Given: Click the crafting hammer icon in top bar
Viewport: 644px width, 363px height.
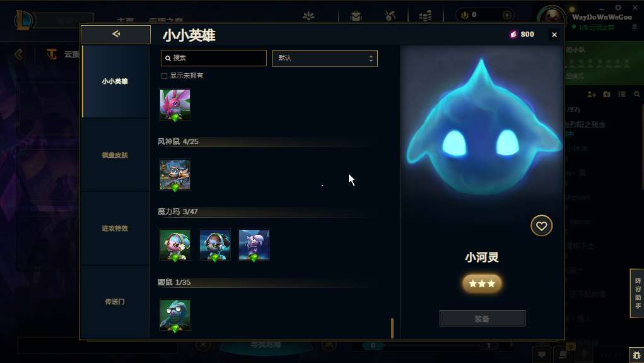Looking at the screenshot, I should [390, 16].
